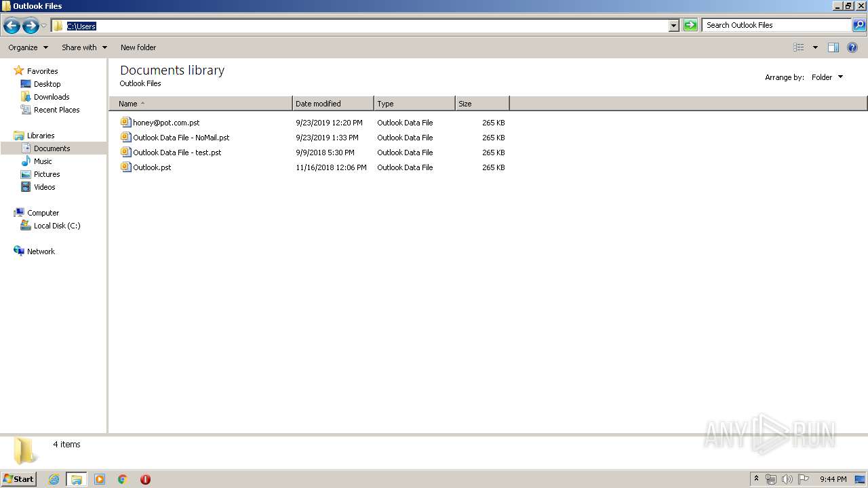
Task: Open Recent Places in the navigation pane
Action: point(56,110)
